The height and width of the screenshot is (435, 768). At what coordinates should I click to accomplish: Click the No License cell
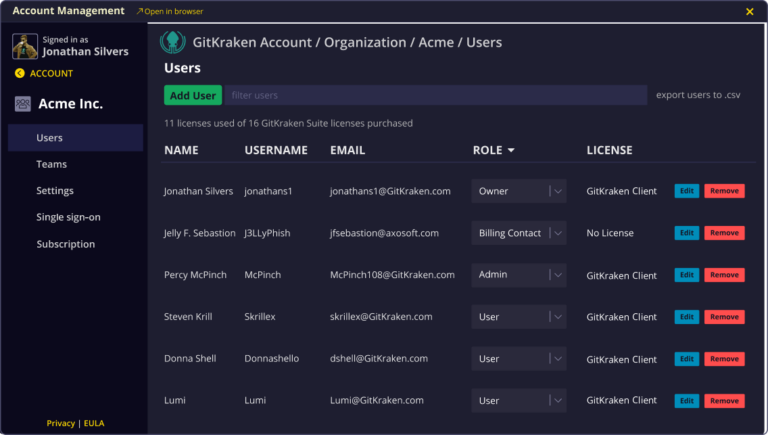click(x=610, y=233)
